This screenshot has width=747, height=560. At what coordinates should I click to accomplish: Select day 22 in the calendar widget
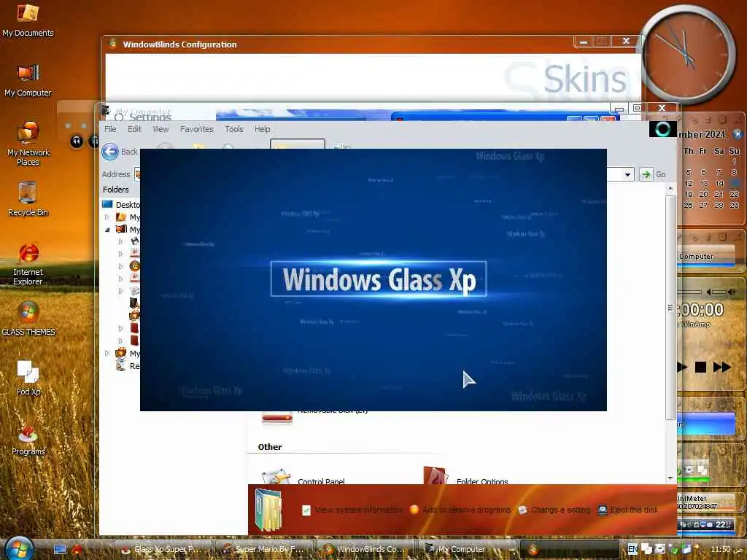[x=734, y=194]
